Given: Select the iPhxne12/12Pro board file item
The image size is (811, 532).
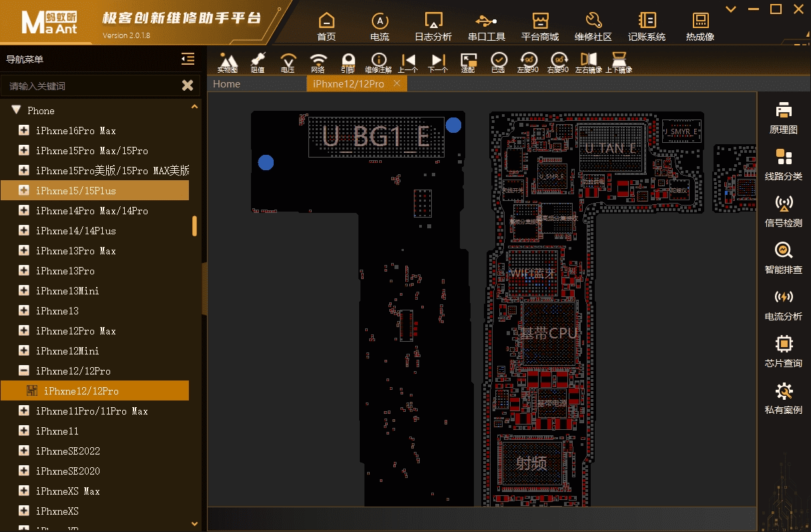Looking at the screenshot, I should click(95, 391).
